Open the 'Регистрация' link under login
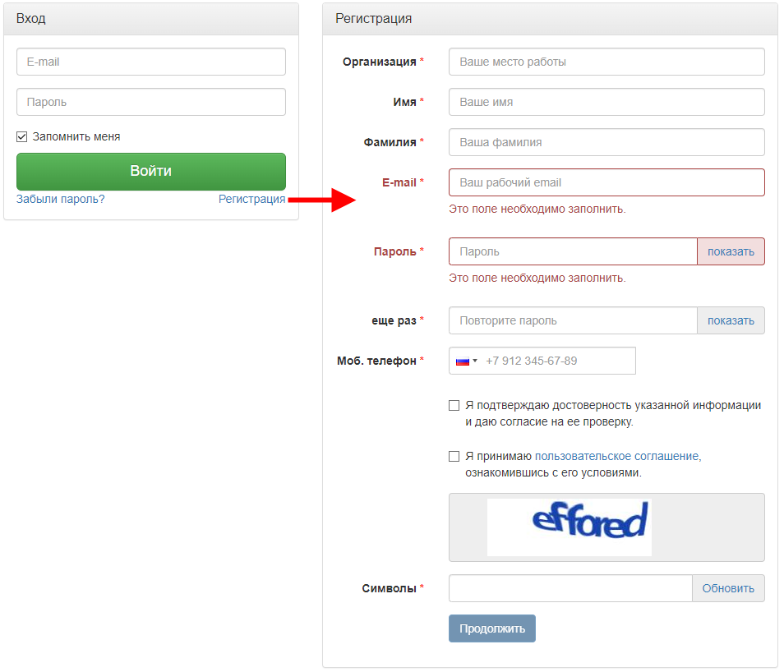Image resolution: width=784 pixels, height=672 pixels. pos(251,199)
